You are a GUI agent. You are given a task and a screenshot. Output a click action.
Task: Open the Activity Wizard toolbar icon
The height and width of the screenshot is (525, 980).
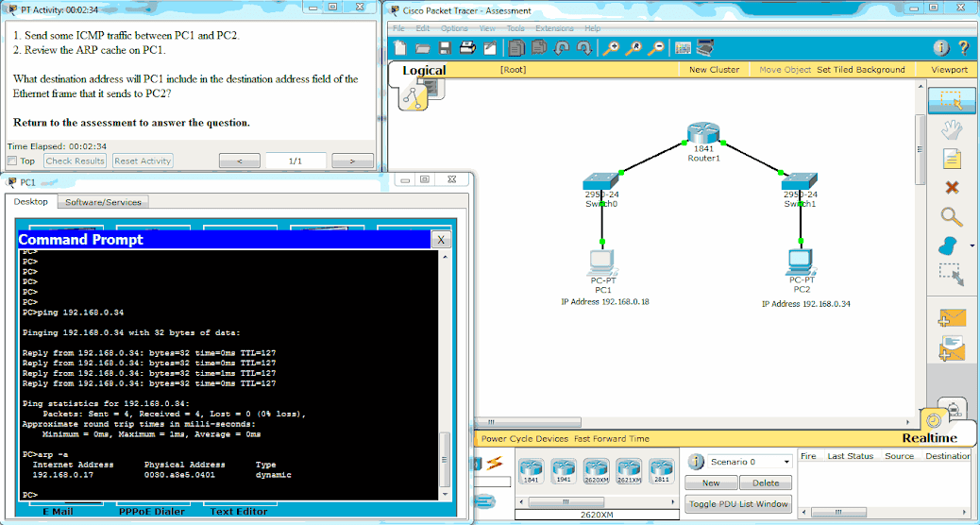(x=490, y=48)
